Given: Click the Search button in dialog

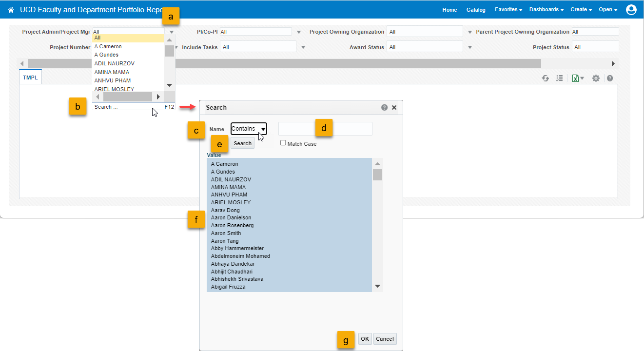Looking at the screenshot, I should click(x=242, y=143).
